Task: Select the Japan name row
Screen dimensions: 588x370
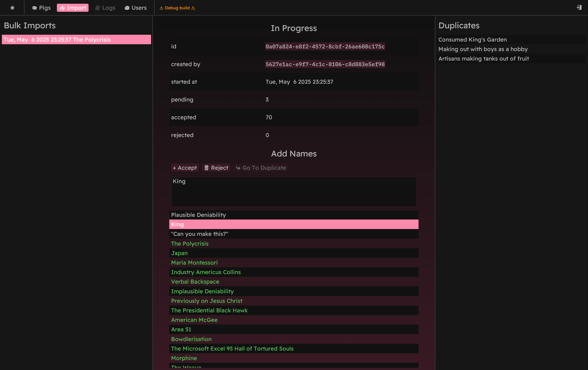Action: tap(294, 253)
